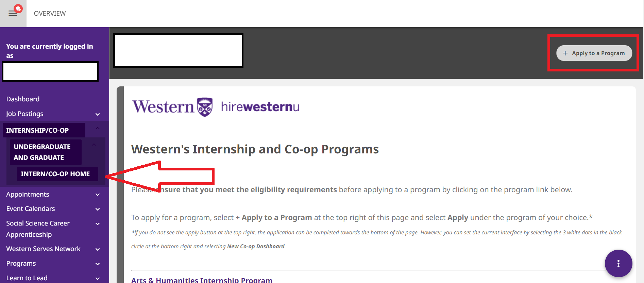The width and height of the screenshot is (644, 283).
Task: Collapse the Undergraduate and Graduate submenu chevron
Action: coord(94,145)
